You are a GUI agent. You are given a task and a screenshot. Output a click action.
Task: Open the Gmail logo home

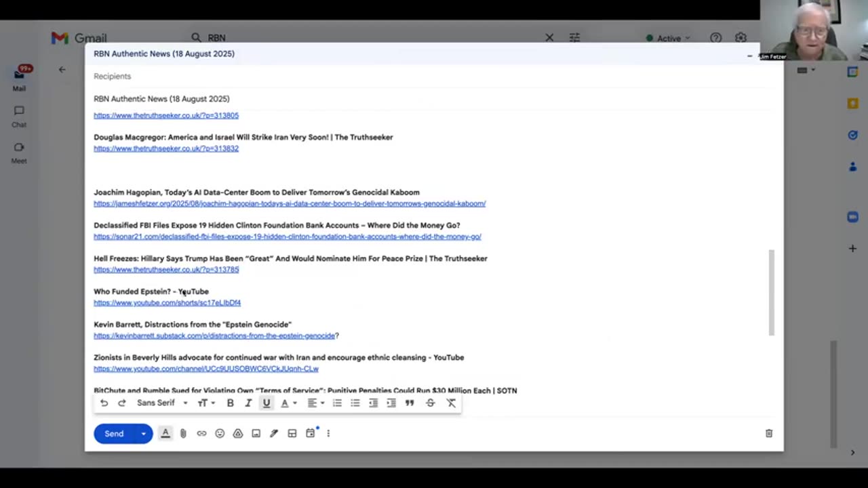coord(79,38)
